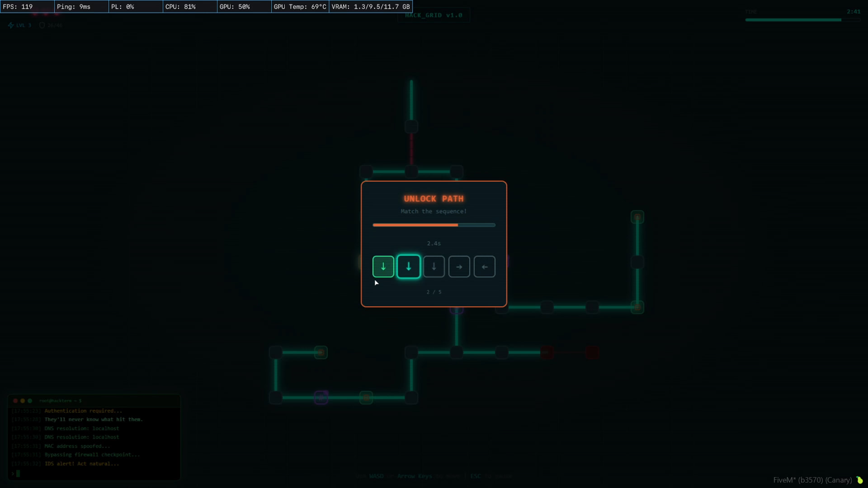Click the VRAM usage overlay cell

click(371, 7)
